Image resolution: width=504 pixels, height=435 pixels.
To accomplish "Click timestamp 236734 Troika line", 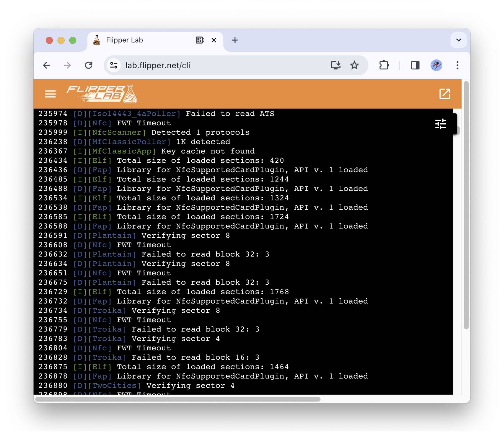I will point(53,310).
